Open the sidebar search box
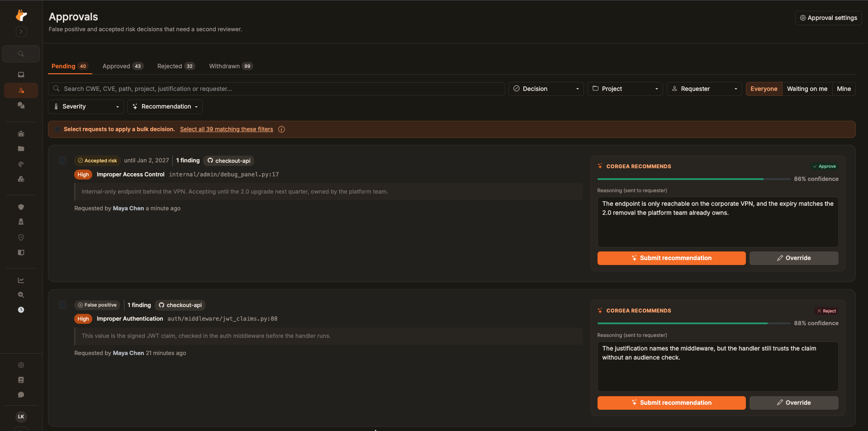 (21, 54)
